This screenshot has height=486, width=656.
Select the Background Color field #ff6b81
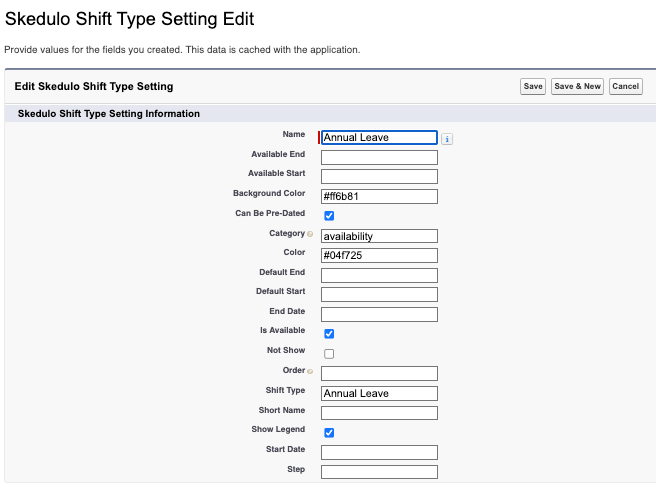379,197
